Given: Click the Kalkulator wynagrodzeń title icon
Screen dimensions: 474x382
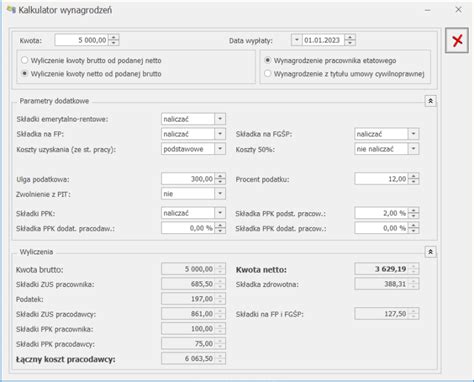Looking at the screenshot, I should pos(11,10).
